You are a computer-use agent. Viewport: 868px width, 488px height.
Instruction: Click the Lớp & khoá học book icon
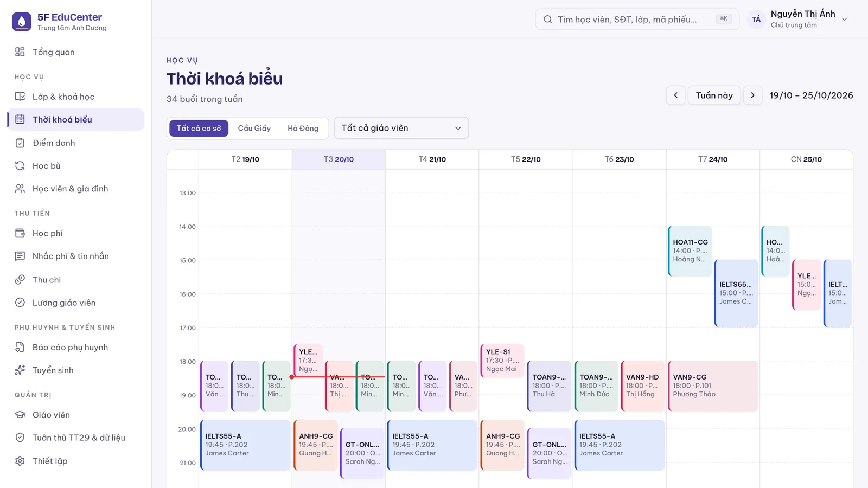click(x=20, y=97)
